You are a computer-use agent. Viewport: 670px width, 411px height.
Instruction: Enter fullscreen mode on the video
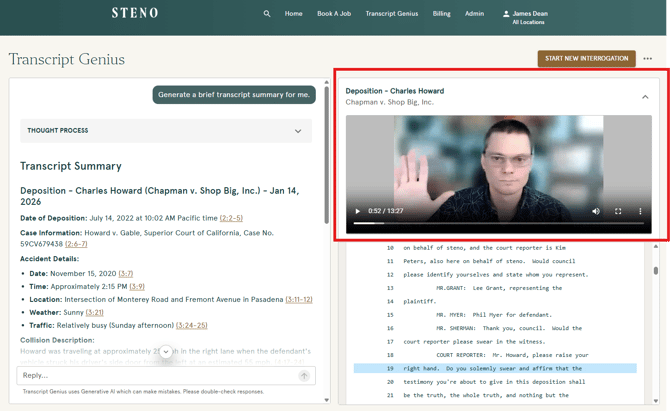tap(618, 211)
